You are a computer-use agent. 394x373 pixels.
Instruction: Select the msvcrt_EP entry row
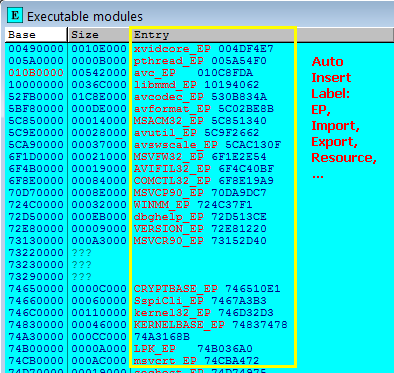click(196, 361)
